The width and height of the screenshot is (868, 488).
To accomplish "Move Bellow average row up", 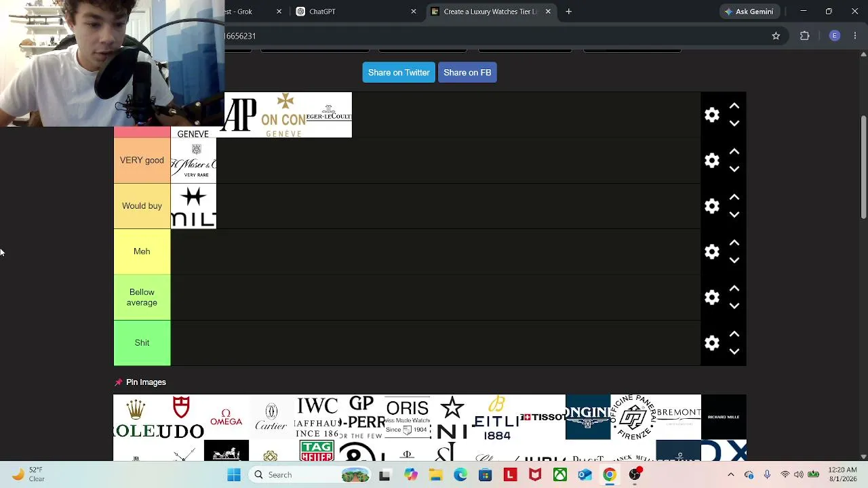I will coord(734,289).
